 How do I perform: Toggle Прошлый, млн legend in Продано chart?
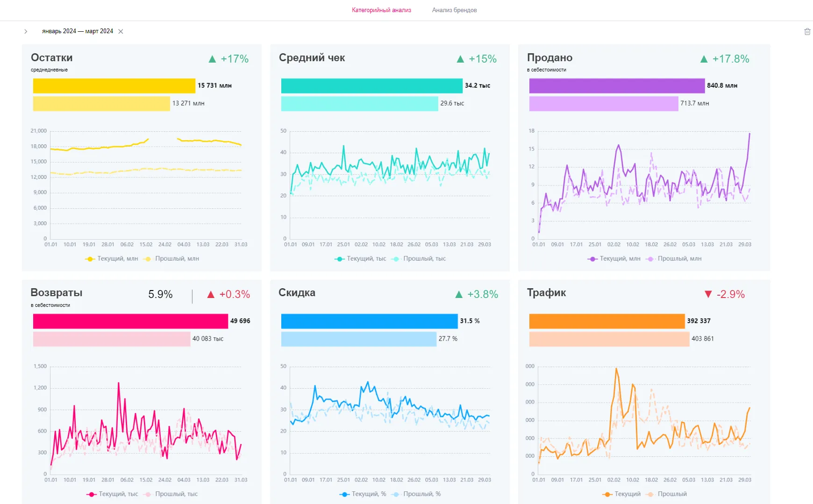click(673, 259)
